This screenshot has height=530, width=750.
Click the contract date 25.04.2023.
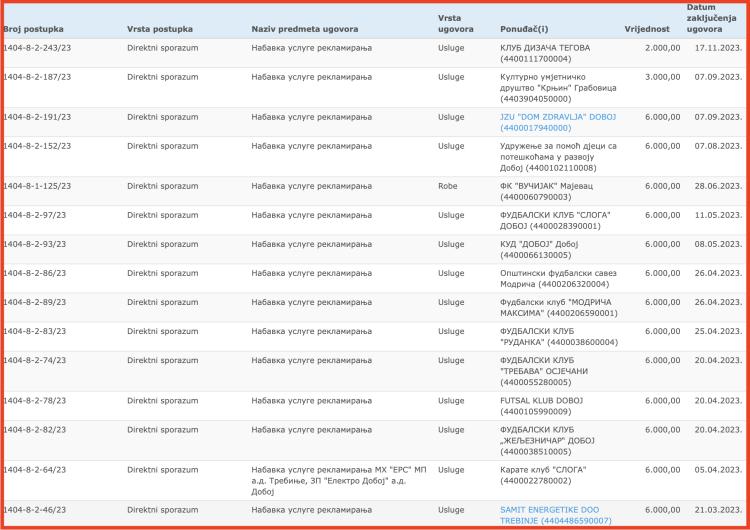718,331
